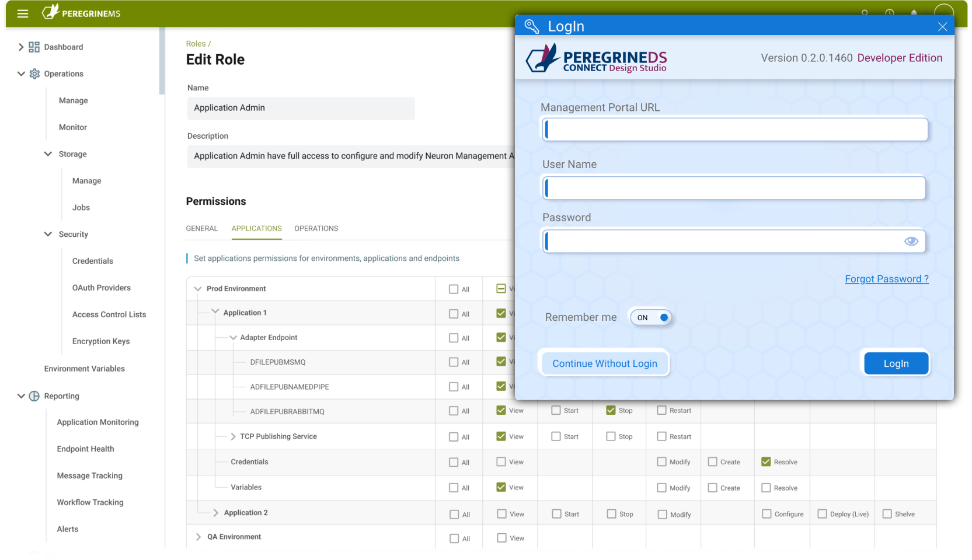Expand QA Environment tree node

(198, 537)
